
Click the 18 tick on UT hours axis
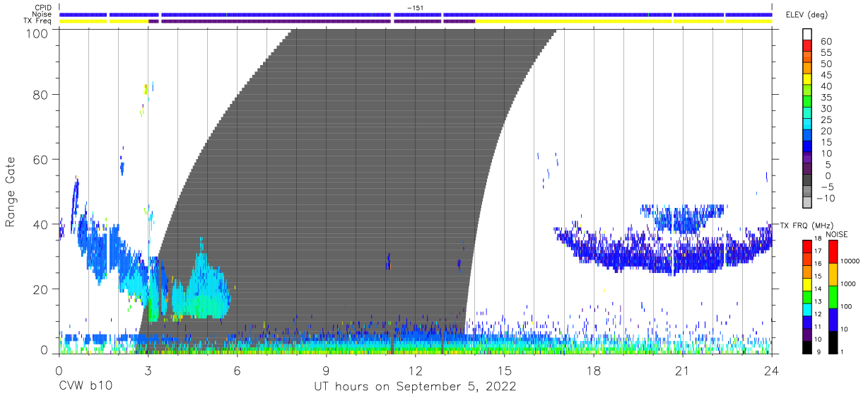[594, 370]
